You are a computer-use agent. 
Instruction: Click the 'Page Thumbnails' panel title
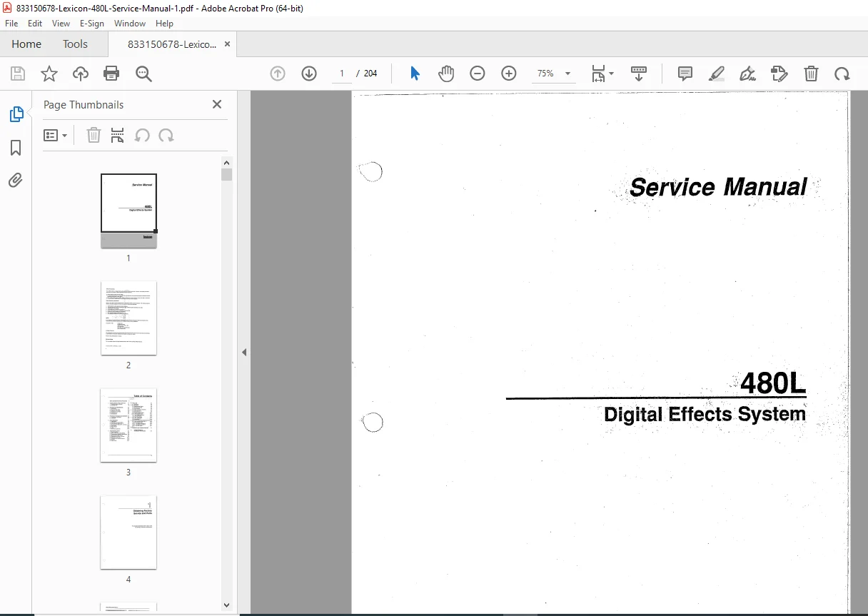coord(84,104)
